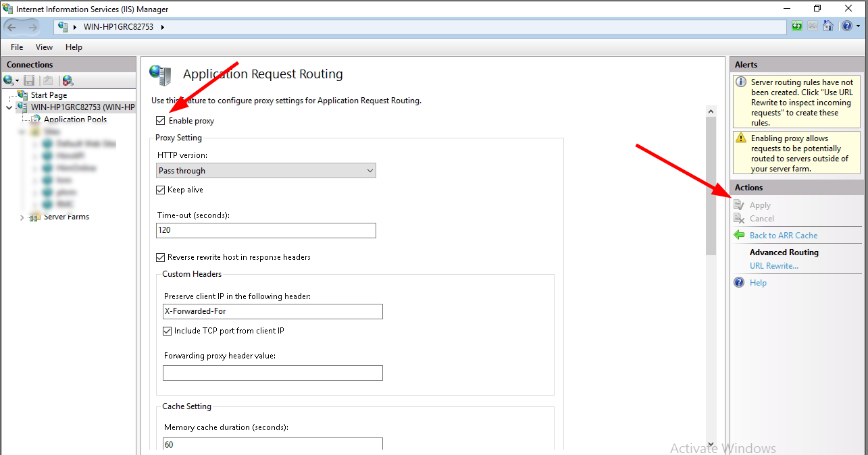
Task: Open the Home page via the house icon
Action: coord(828,26)
